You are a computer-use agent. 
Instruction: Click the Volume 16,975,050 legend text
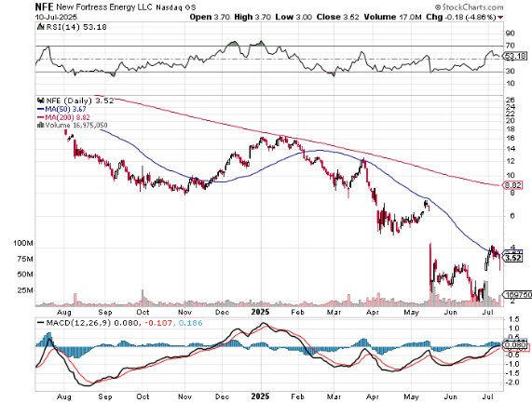[x=76, y=125]
